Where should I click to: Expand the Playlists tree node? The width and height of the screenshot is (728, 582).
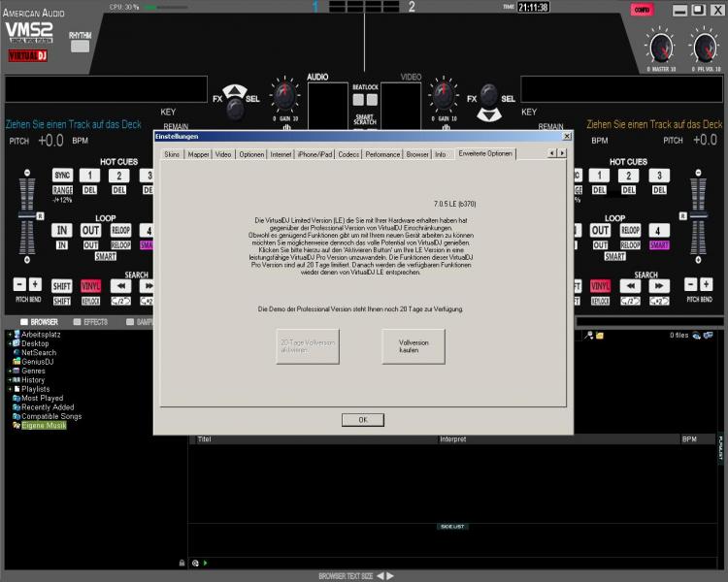10,389
